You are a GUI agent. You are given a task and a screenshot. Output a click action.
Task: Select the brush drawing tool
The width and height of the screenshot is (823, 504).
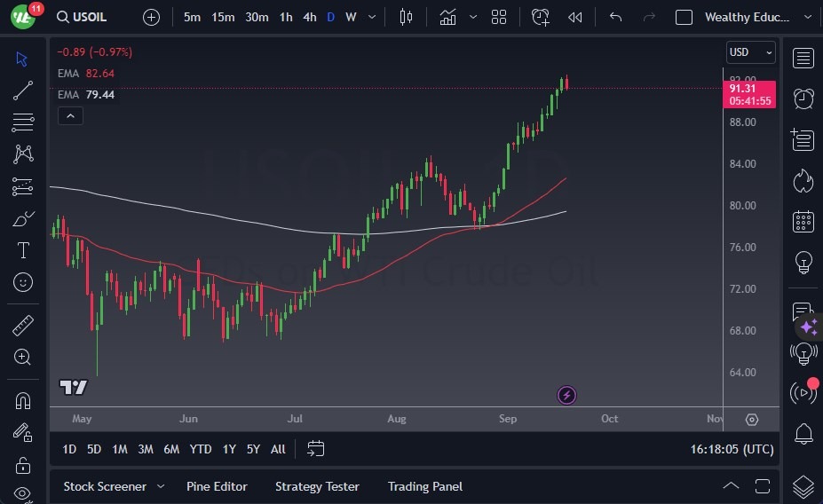[23, 218]
